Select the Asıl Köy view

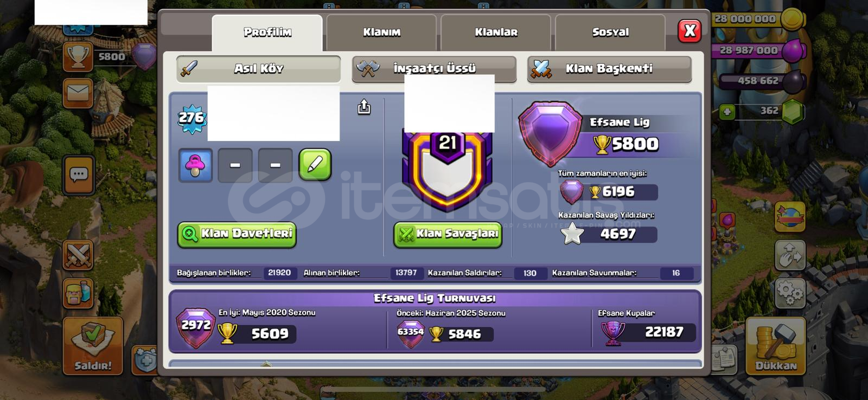pos(259,69)
